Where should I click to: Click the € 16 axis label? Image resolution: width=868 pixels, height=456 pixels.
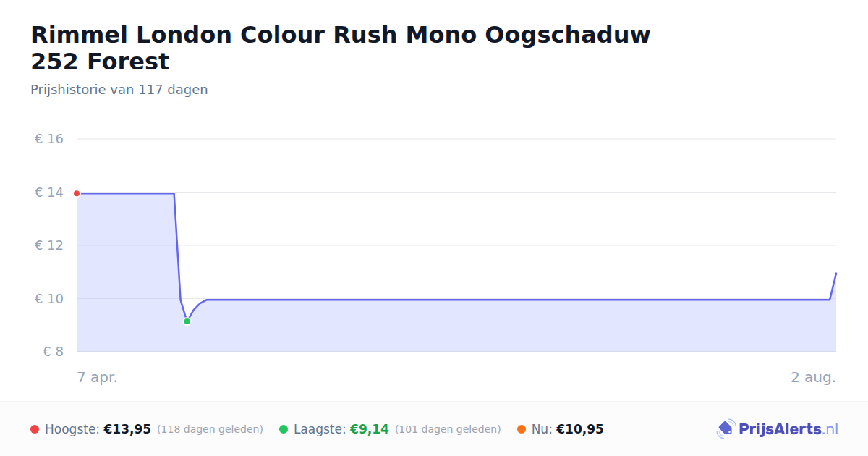(49, 139)
